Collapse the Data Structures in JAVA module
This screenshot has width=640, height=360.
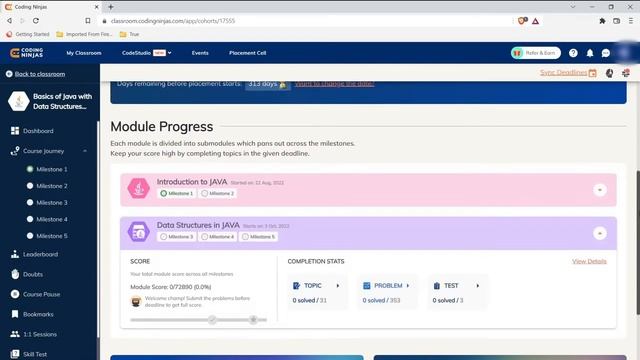coord(600,233)
